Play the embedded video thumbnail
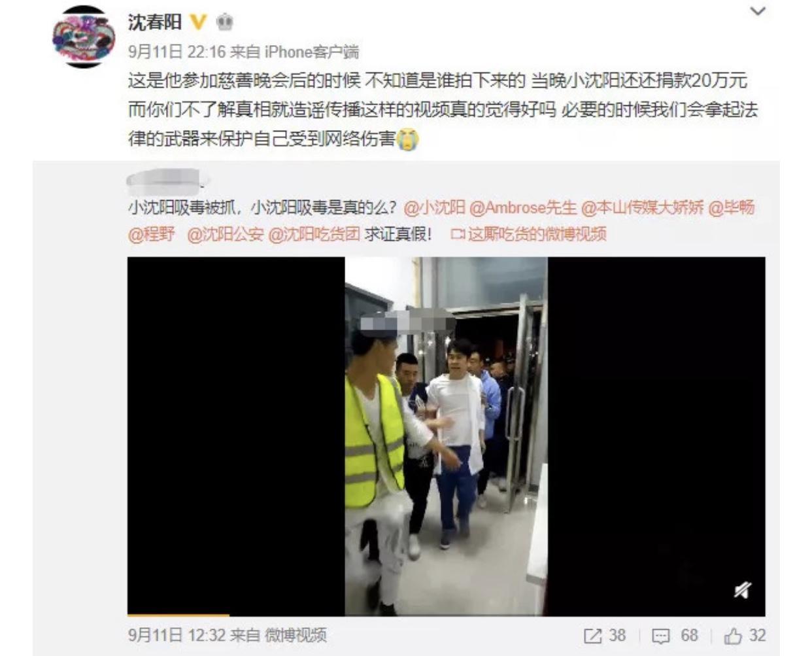The width and height of the screenshot is (812, 656). tap(446, 436)
